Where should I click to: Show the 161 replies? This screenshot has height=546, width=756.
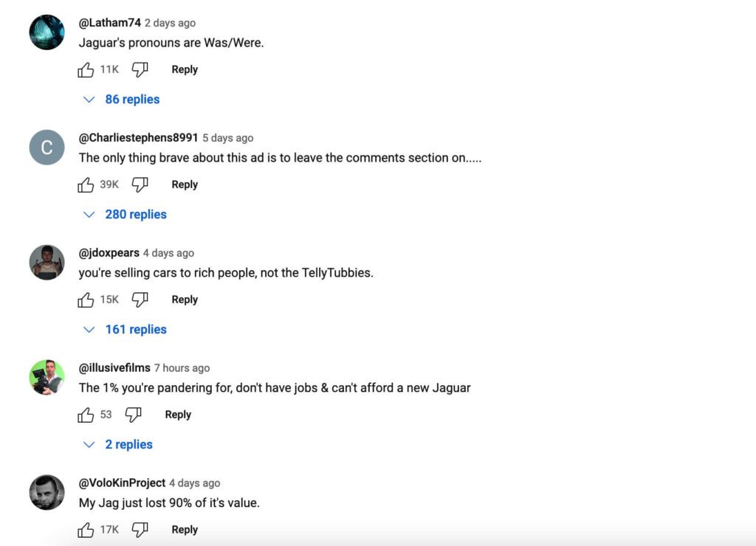pyautogui.click(x=126, y=330)
